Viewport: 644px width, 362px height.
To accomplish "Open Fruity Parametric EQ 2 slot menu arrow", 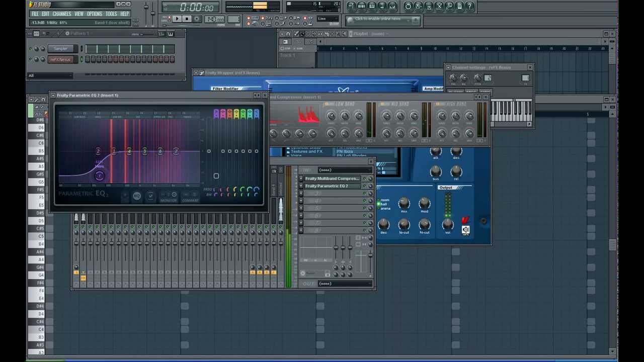I will [x=301, y=186].
